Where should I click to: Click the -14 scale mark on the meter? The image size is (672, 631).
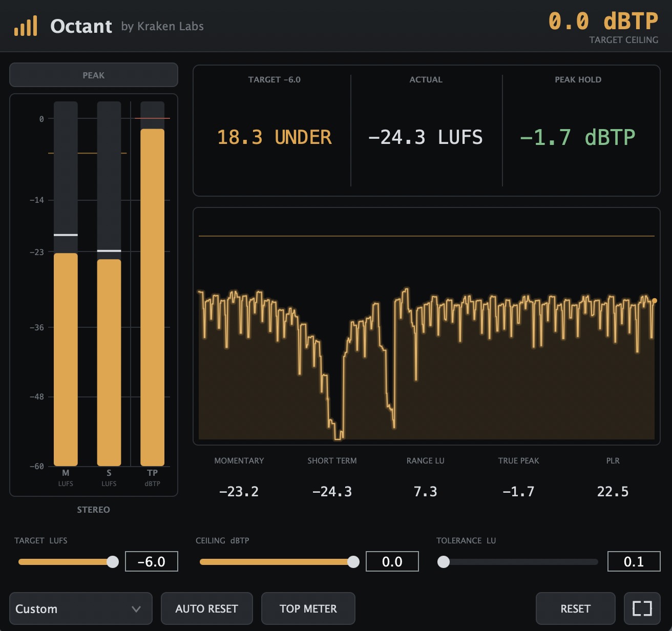(x=37, y=200)
